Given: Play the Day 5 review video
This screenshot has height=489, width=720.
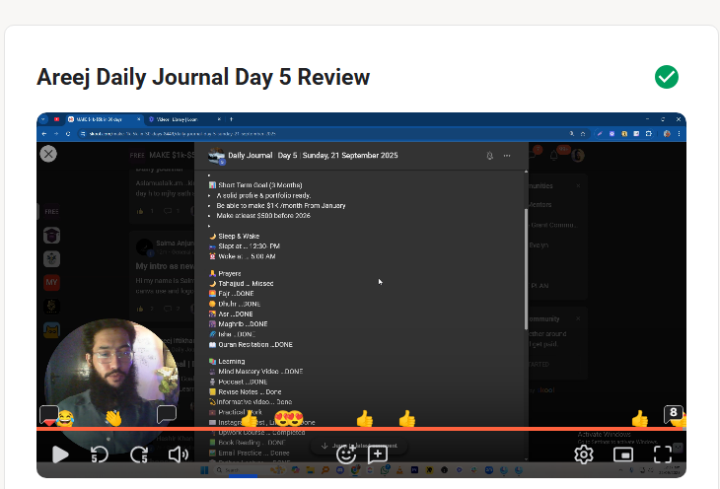Looking at the screenshot, I should 60,455.
